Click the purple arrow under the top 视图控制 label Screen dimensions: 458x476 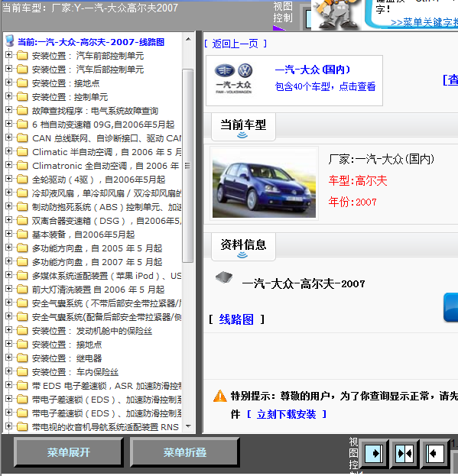[279, 28]
